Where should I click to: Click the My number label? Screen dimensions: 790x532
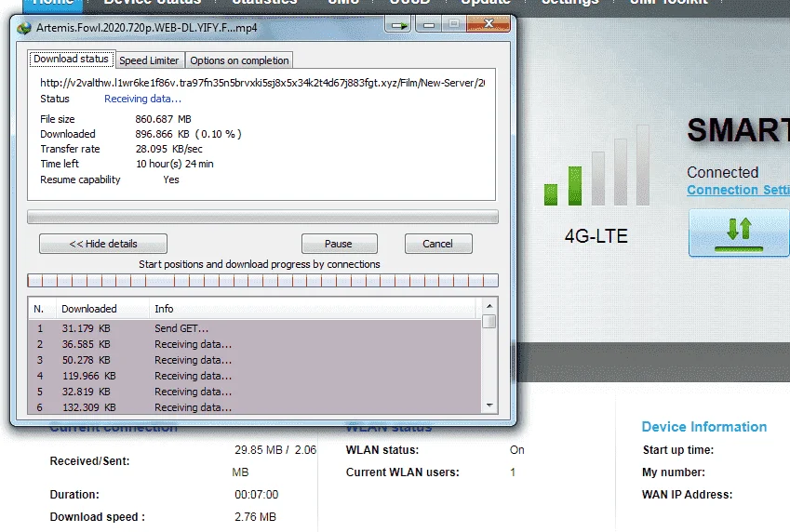674,472
